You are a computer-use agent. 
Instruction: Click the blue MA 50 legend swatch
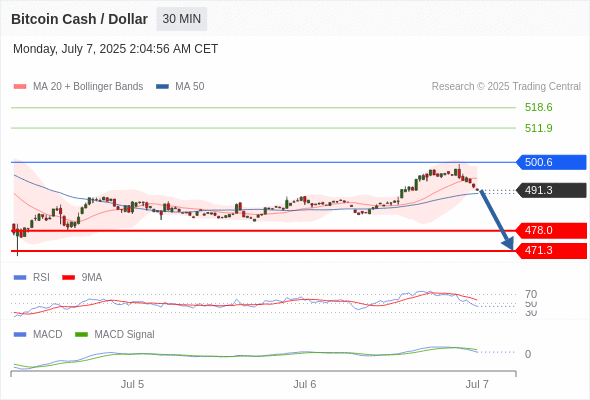(162, 87)
